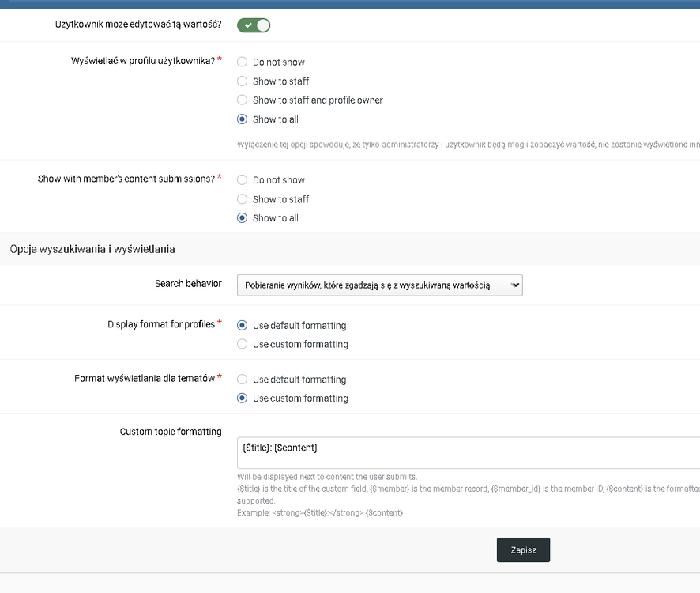
Task: Select default formatting for topics display
Action: (x=243, y=380)
